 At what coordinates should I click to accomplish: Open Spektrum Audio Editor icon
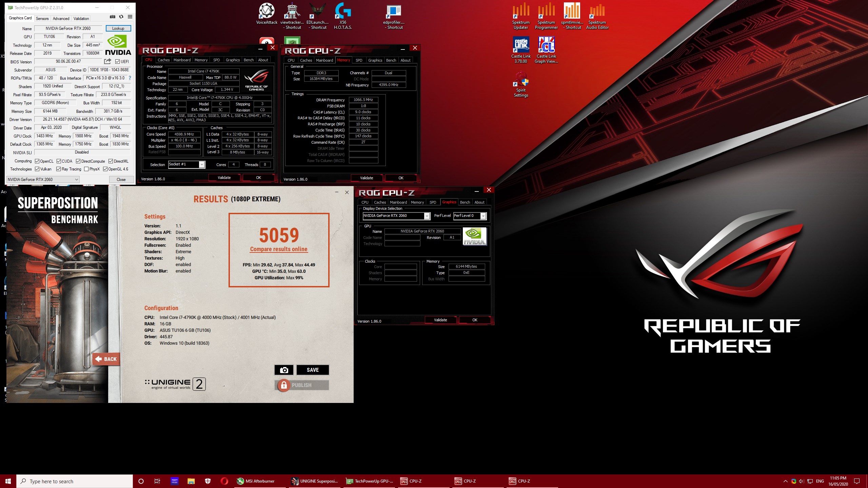tap(597, 16)
